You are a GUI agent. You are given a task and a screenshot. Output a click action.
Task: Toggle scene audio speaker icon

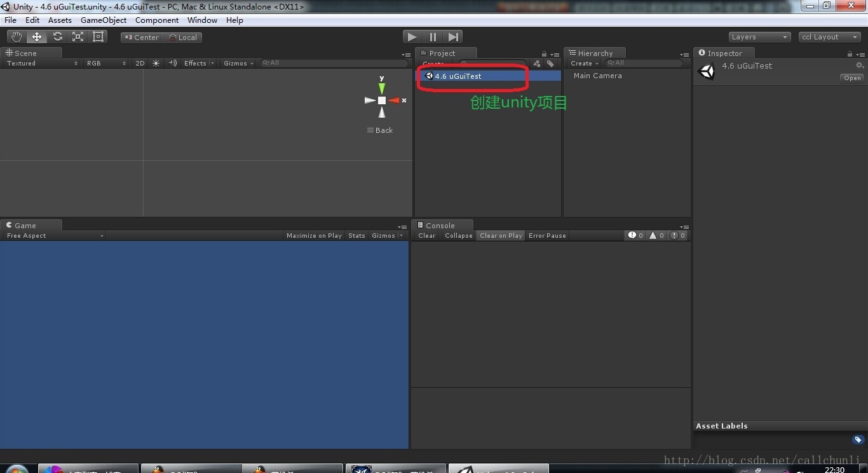click(x=172, y=63)
